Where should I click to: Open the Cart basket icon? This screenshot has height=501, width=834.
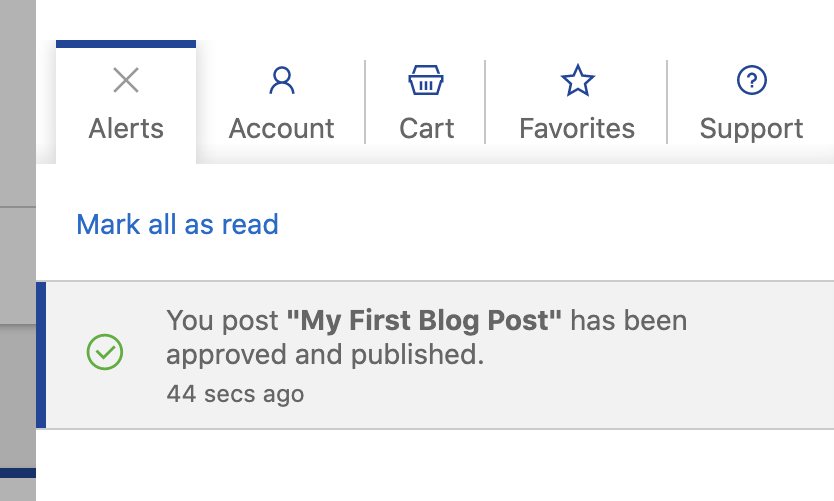426,80
